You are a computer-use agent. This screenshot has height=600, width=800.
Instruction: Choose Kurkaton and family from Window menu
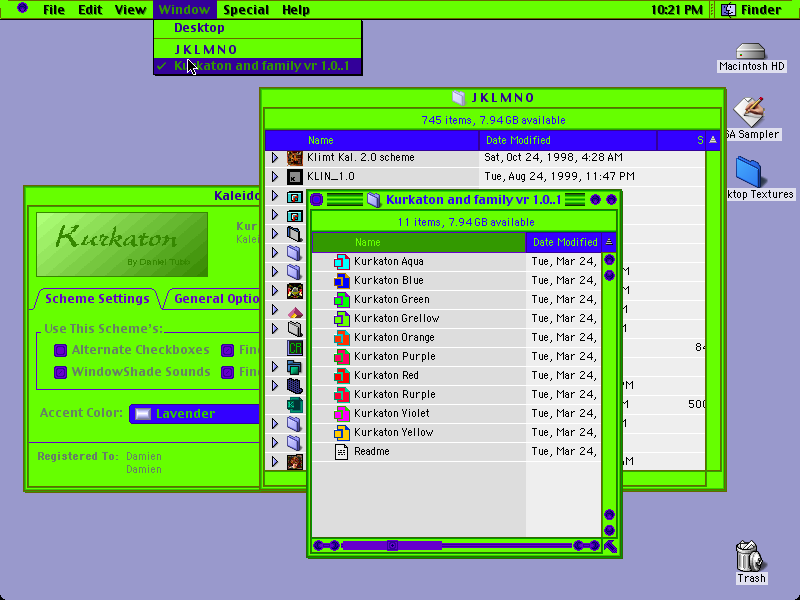click(x=258, y=66)
